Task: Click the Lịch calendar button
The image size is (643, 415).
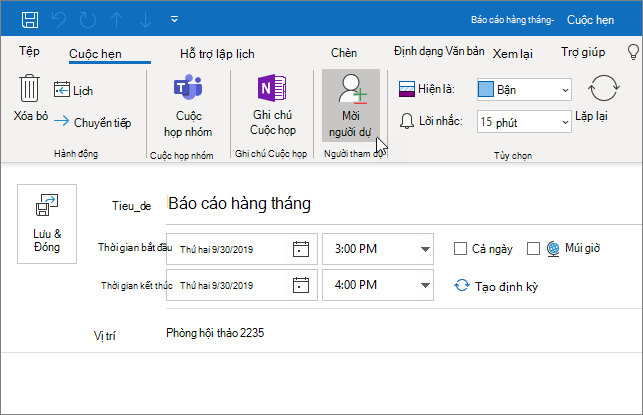Action: 73,90
